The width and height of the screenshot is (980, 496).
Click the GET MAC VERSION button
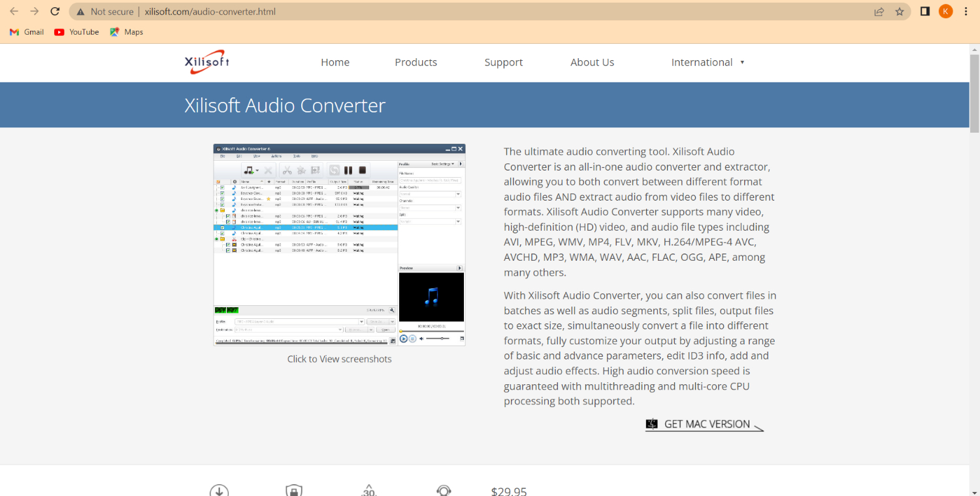point(705,425)
